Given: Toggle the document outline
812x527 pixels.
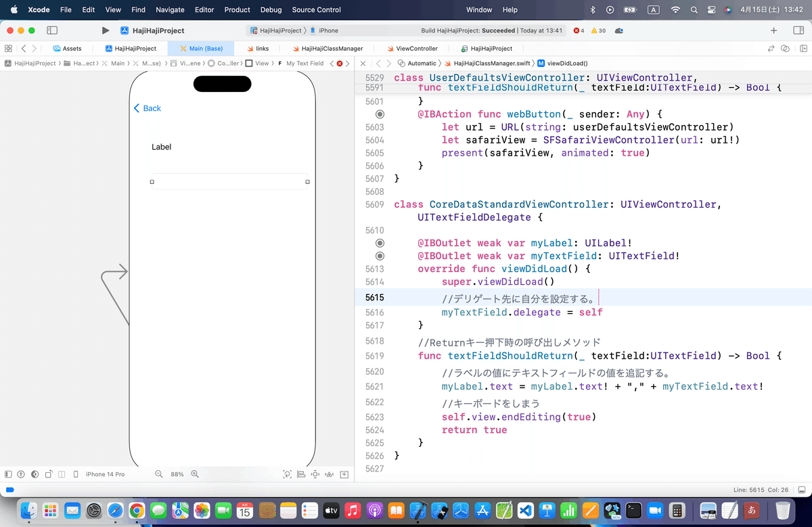Looking at the screenshot, I should click(x=8, y=474).
